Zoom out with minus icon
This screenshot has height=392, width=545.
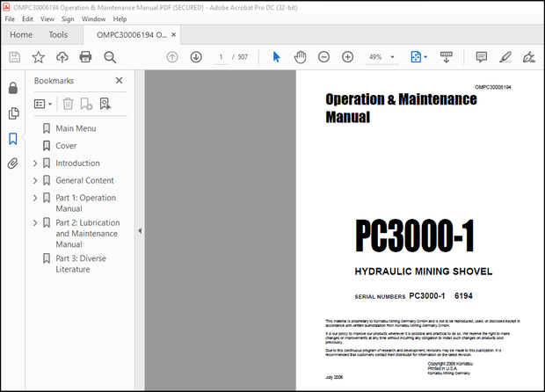tap(323, 57)
